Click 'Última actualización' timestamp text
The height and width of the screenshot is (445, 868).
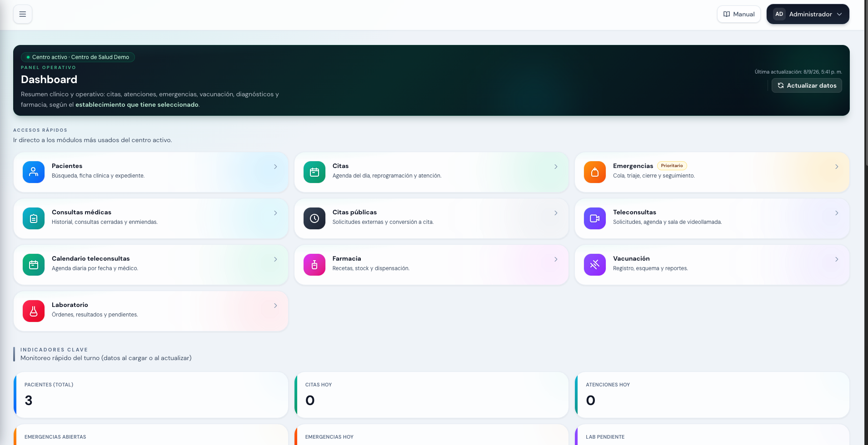pos(798,72)
